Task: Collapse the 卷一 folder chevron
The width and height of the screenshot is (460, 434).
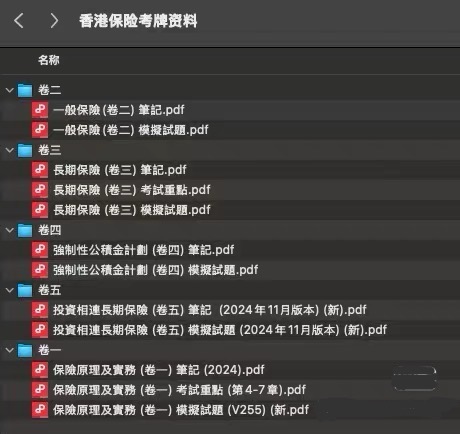Action: pos(10,350)
